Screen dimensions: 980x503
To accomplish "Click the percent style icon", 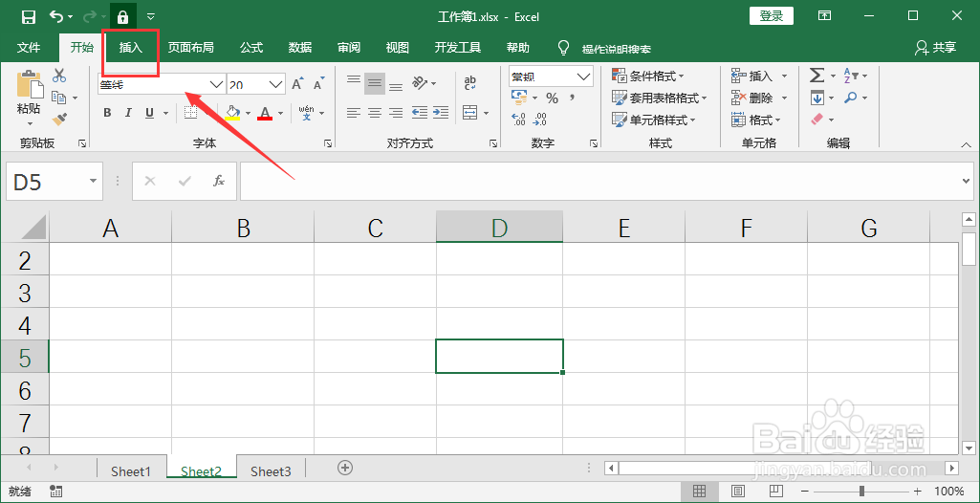I will [552, 98].
